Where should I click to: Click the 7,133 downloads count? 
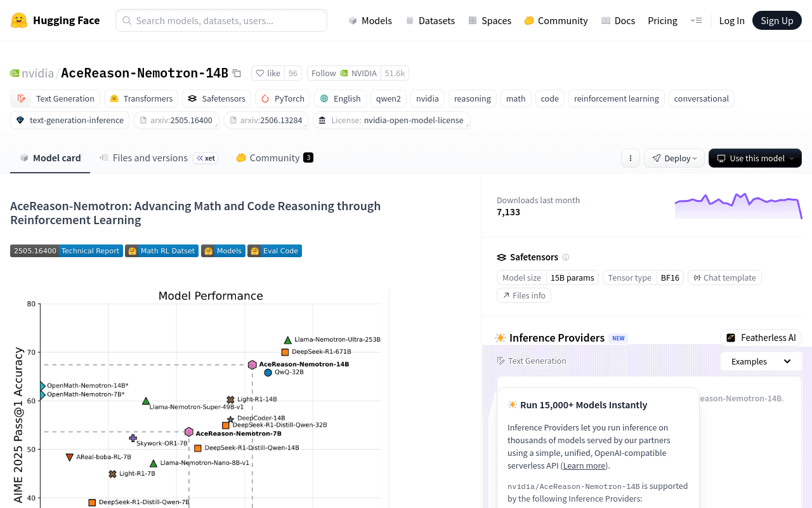coord(508,212)
